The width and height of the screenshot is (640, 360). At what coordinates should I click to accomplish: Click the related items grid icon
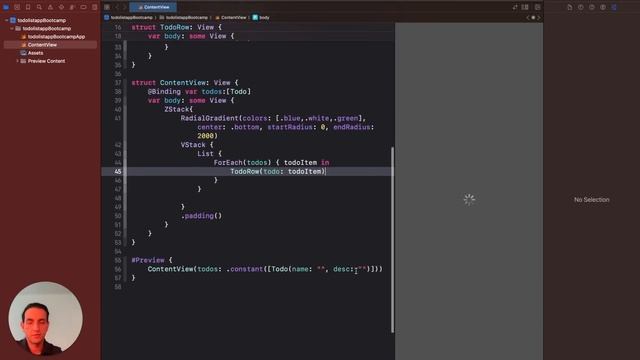107,7
